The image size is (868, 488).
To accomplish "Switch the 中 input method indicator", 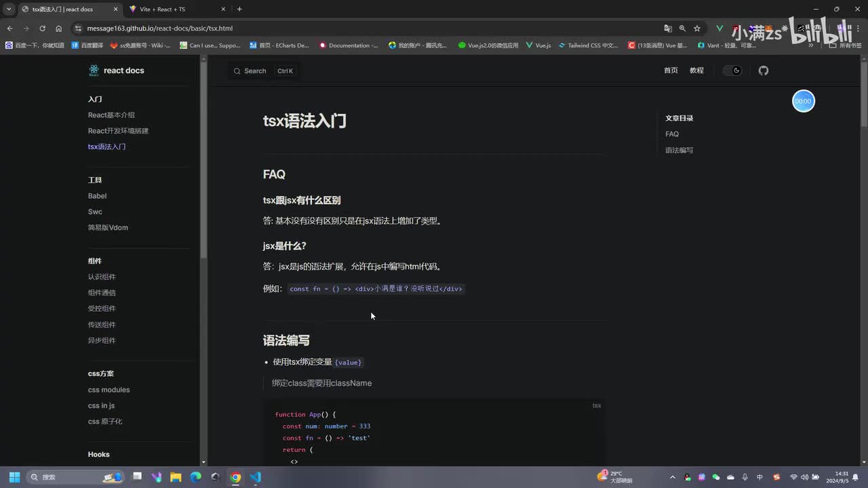I will click(759, 477).
